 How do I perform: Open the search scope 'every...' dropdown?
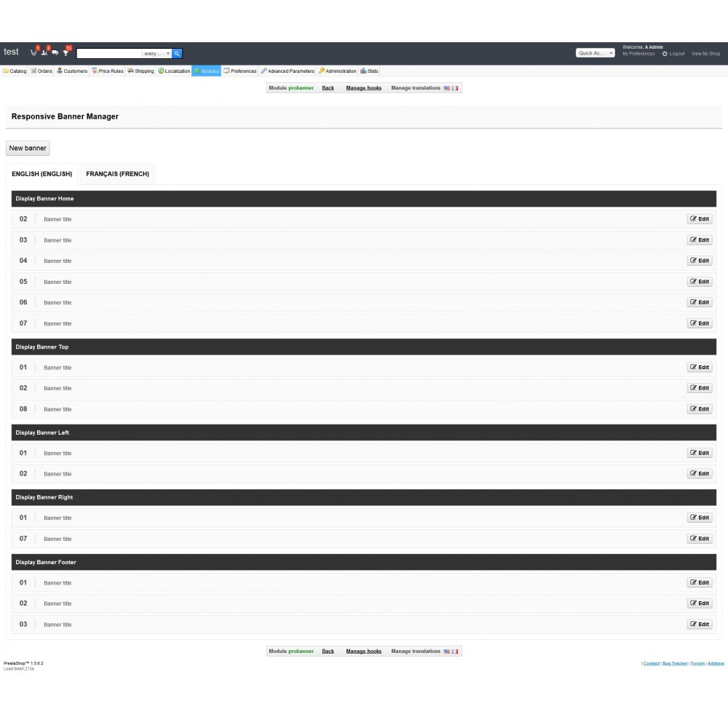157,53
